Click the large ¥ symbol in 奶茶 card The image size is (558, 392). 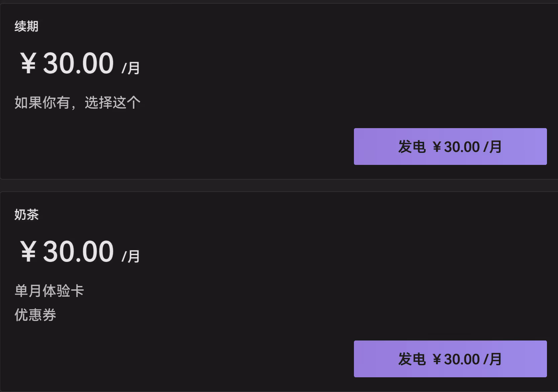pyautogui.click(x=28, y=252)
